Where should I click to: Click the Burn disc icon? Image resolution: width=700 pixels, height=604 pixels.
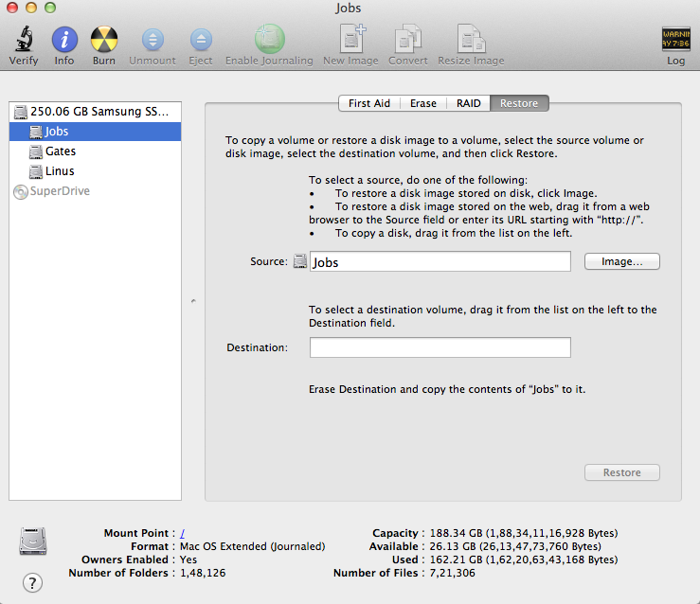104,39
